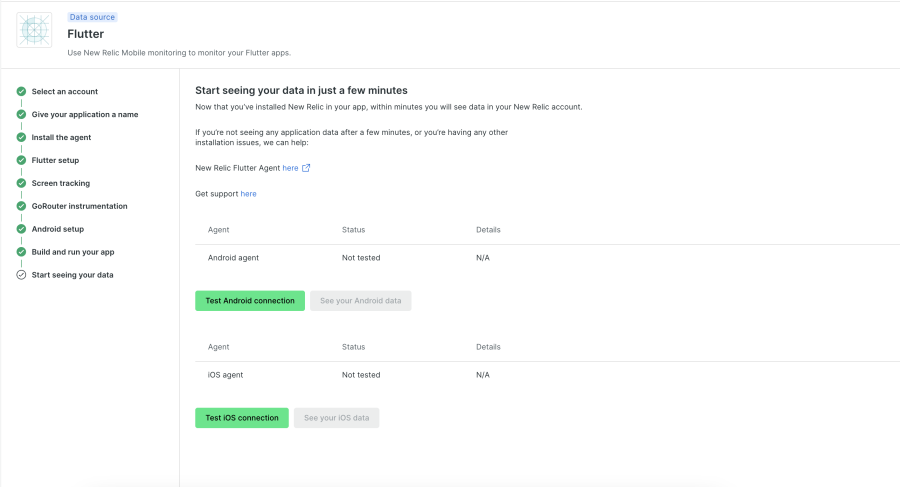Click the Data source tag label
900x487 pixels.
pos(92,17)
